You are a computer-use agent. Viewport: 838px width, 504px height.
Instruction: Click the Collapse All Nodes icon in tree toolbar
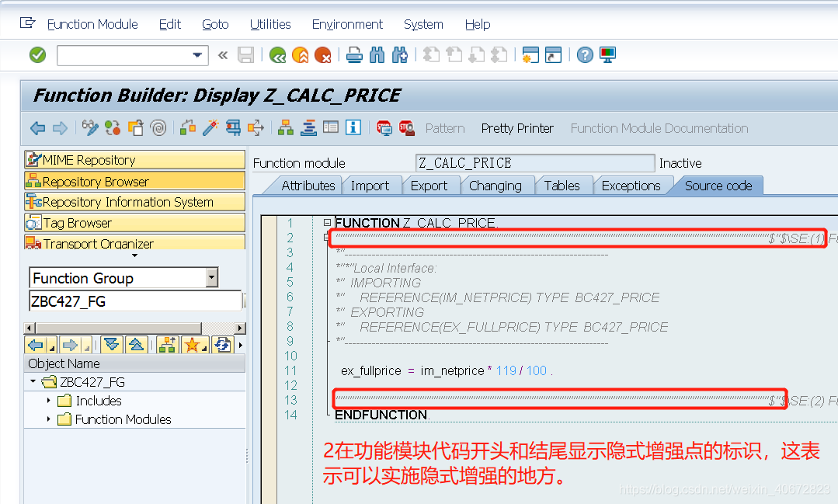point(136,345)
